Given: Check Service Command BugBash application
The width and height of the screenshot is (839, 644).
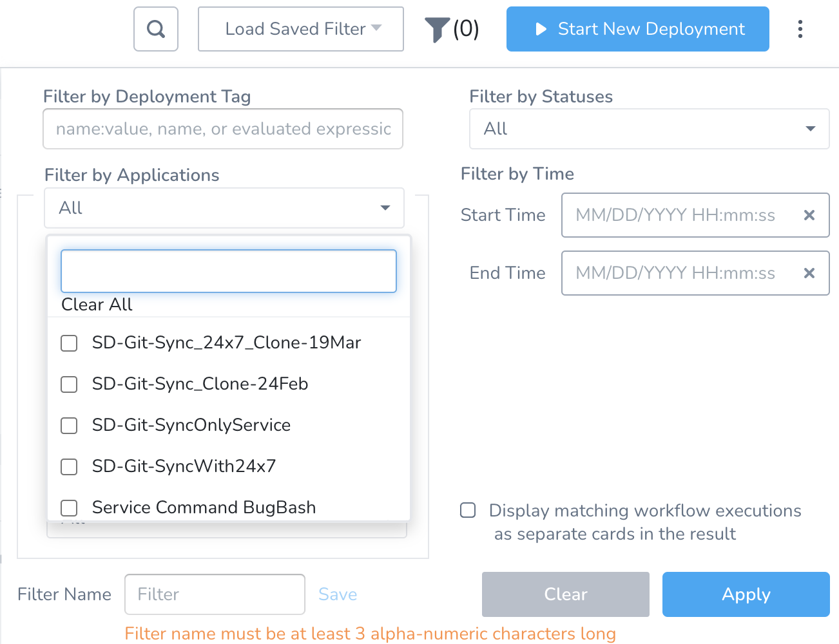Looking at the screenshot, I should (x=69, y=508).
